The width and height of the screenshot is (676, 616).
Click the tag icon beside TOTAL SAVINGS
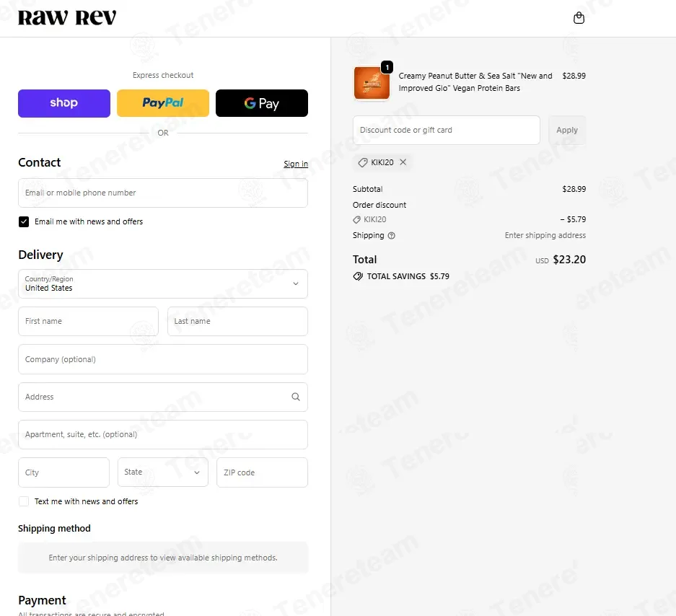point(358,276)
